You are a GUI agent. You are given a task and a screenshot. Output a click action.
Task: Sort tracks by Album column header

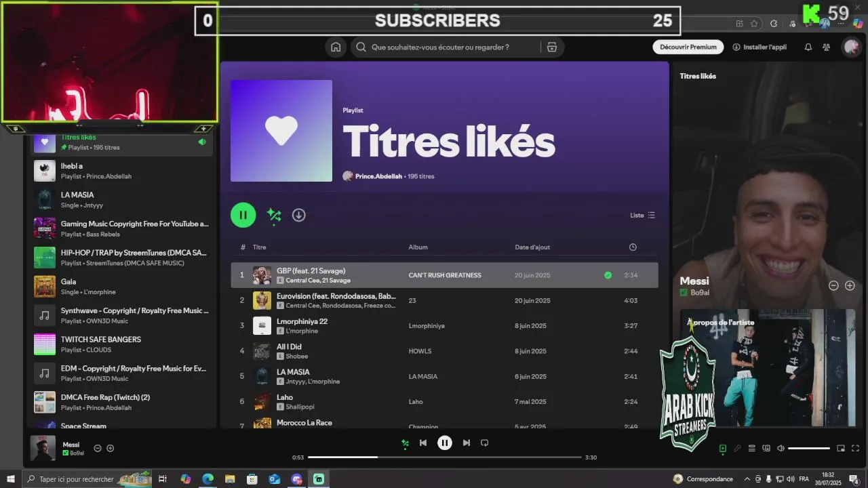point(418,247)
